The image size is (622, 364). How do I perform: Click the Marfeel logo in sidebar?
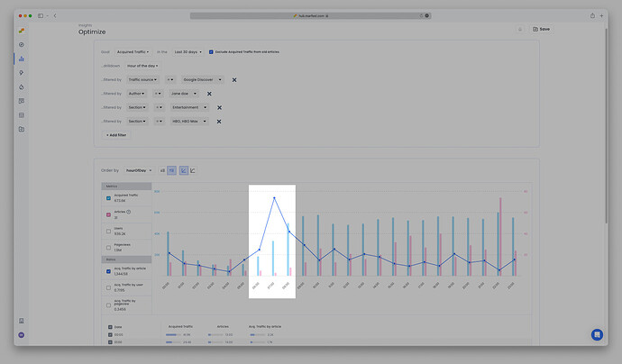[22, 30]
